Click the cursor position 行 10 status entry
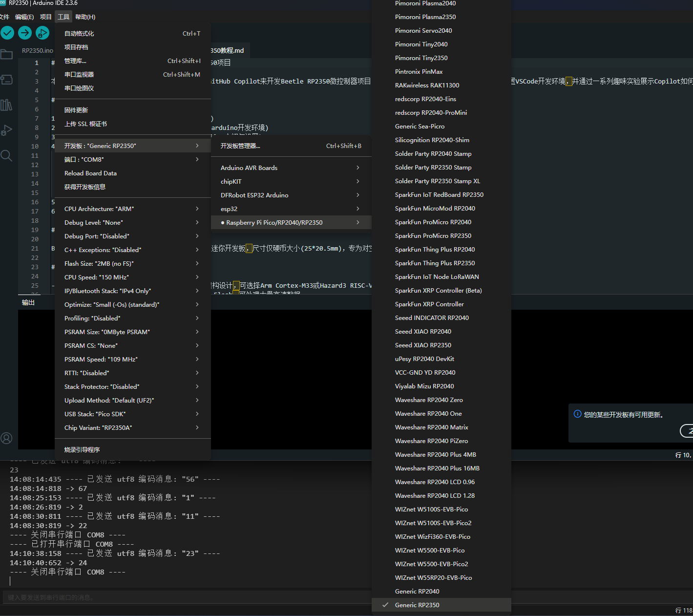 coord(684,455)
